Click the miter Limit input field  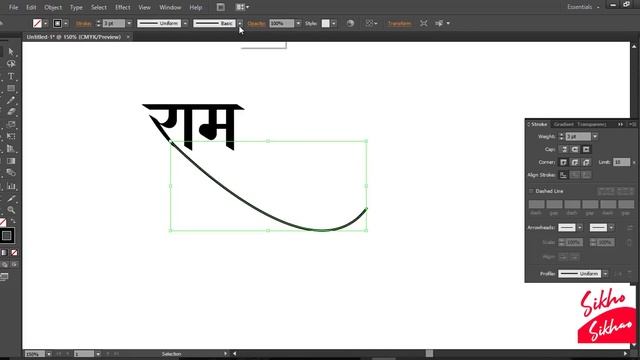[x=621, y=162]
